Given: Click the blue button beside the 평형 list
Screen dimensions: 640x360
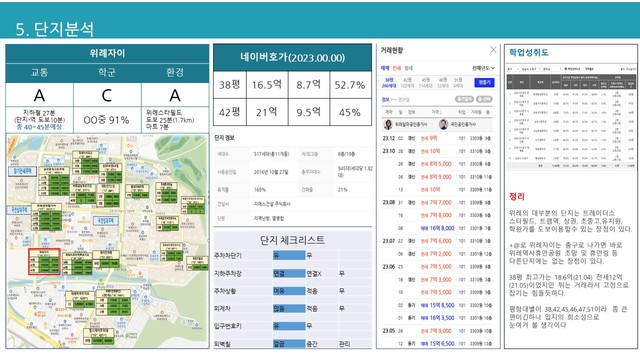Looking at the screenshot, I should click(484, 82).
